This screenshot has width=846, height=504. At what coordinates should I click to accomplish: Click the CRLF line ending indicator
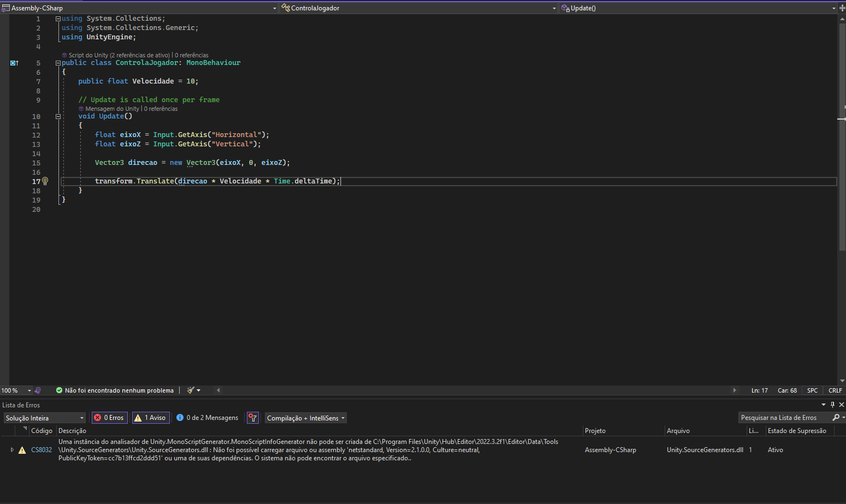click(x=835, y=390)
